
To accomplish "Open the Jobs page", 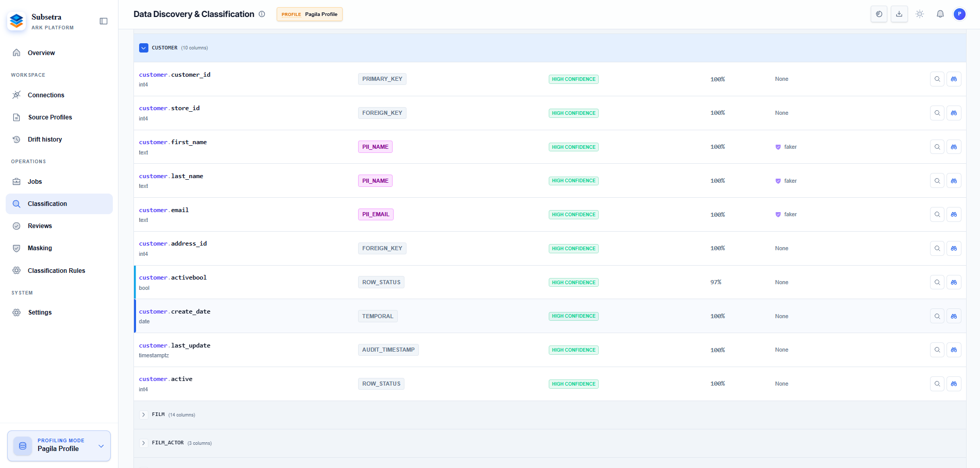I will (x=59, y=182).
